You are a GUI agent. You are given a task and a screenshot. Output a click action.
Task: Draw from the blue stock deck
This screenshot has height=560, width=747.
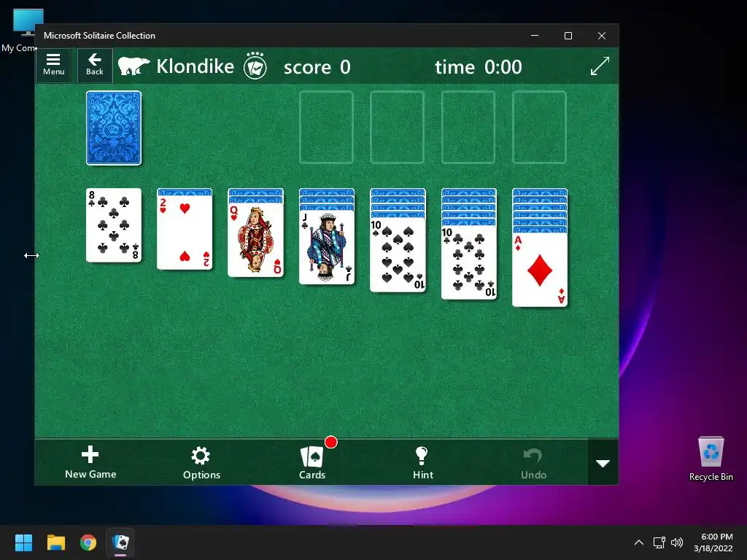coord(114,128)
